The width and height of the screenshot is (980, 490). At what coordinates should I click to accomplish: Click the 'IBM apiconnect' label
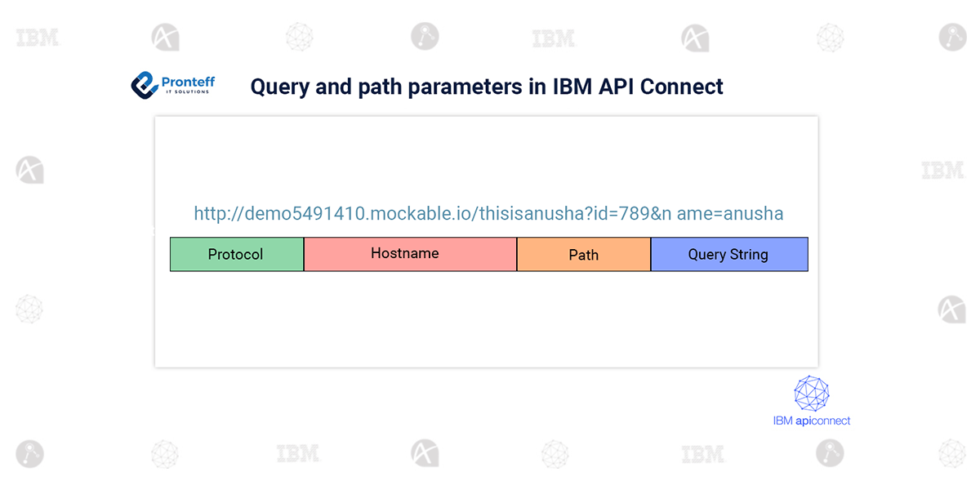click(809, 422)
